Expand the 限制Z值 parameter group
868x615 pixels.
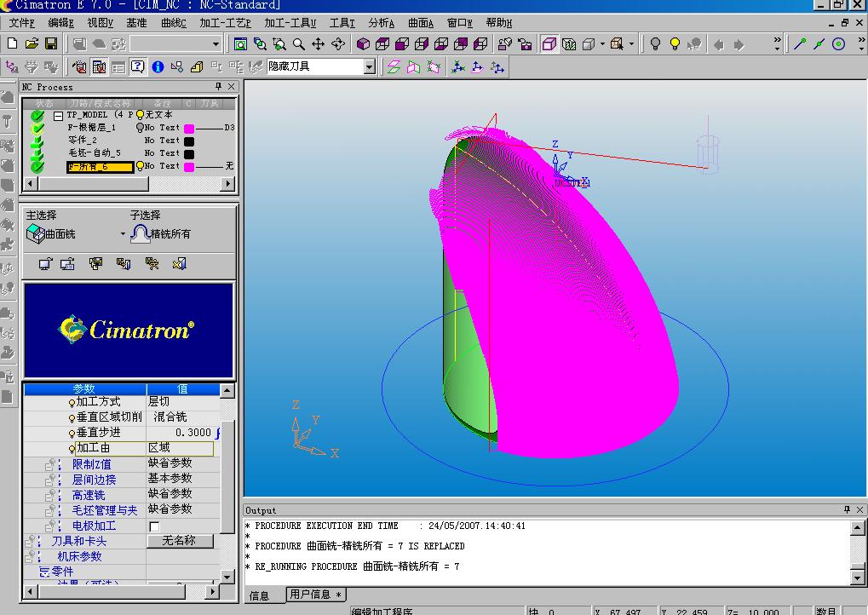point(52,464)
